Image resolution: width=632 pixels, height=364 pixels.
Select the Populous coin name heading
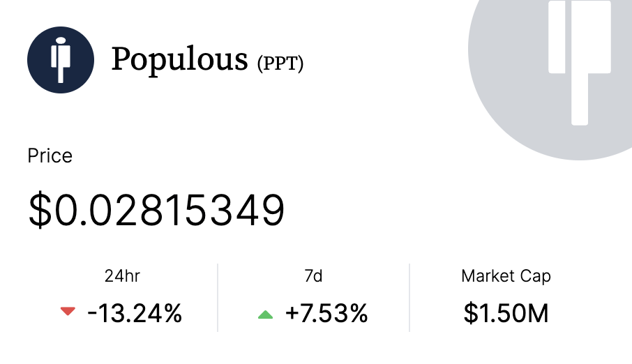(179, 59)
